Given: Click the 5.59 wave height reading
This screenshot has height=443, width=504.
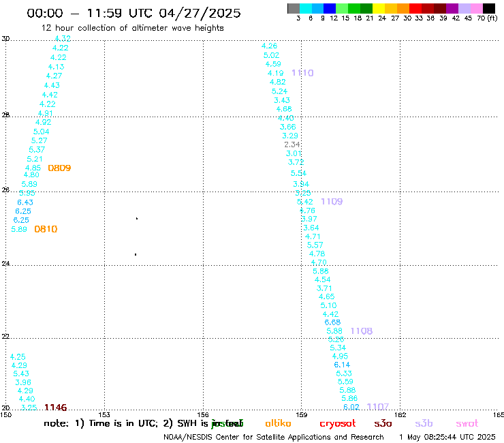Looking at the screenshot, I should (345, 382).
